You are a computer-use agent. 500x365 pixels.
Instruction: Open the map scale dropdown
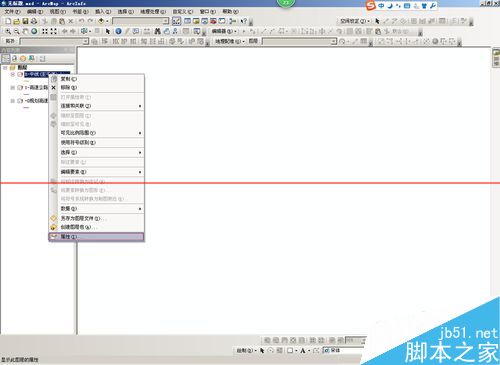point(166,21)
